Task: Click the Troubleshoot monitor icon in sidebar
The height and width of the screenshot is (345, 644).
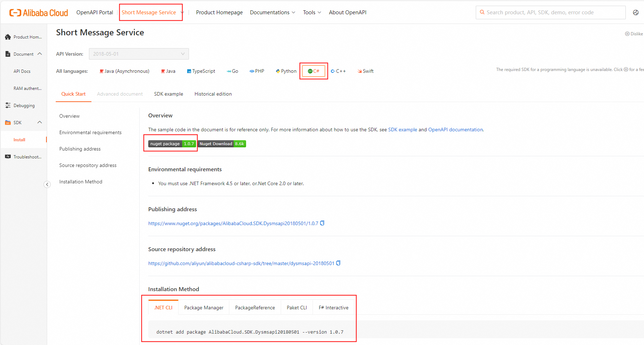Action: 8,157
